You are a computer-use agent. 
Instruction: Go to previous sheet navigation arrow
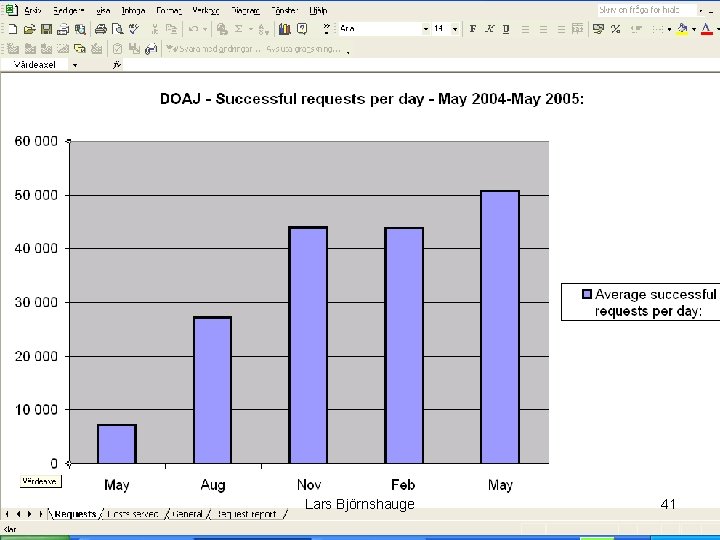click(18, 514)
